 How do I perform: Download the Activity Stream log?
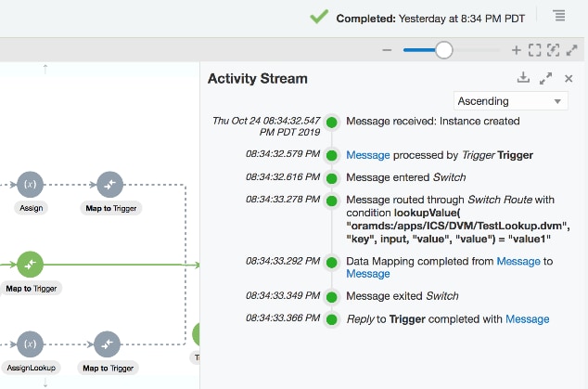[x=523, y=78]
